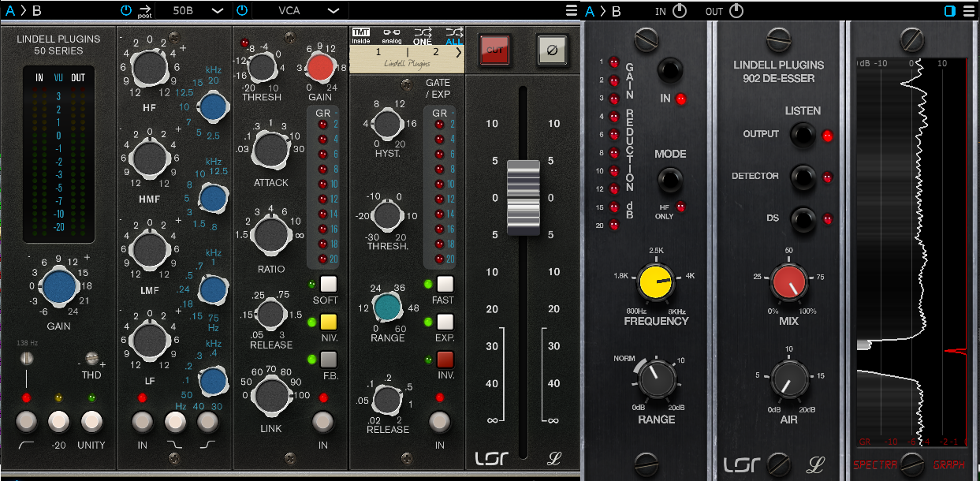The width and height of the screenshot is (980, 481).
Task: Open the hamburger menu of the 50 Series plugin
Action: click(x=572, y=10)
